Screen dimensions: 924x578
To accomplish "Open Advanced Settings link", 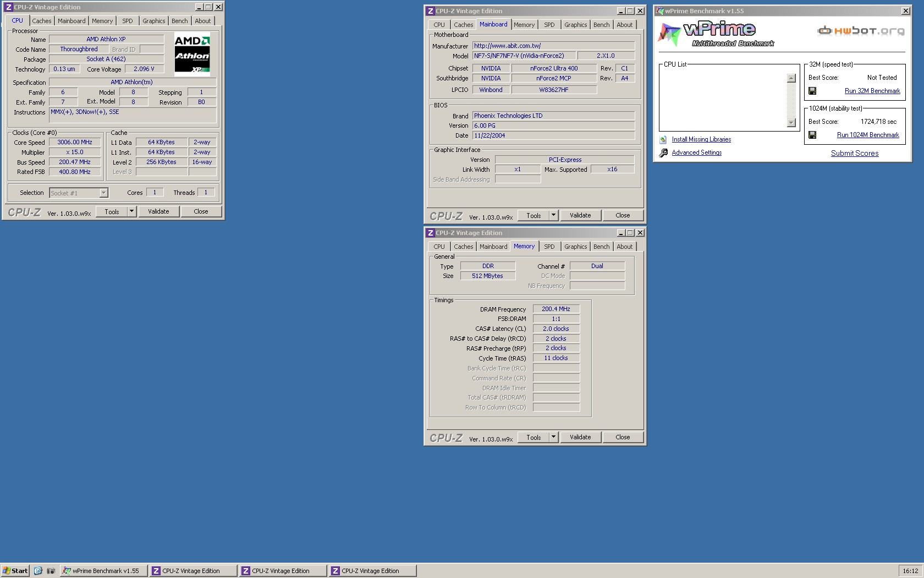I will (x=696, y=153).
